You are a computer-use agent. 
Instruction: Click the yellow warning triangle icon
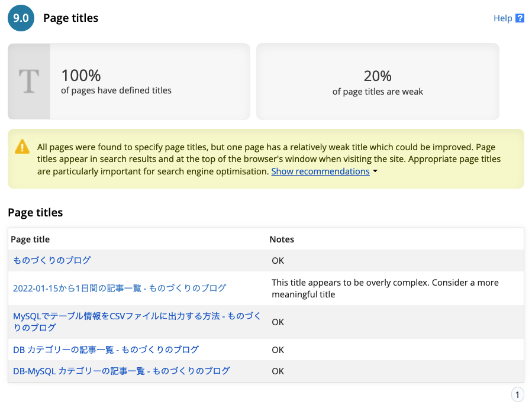(x=22, y=147)
